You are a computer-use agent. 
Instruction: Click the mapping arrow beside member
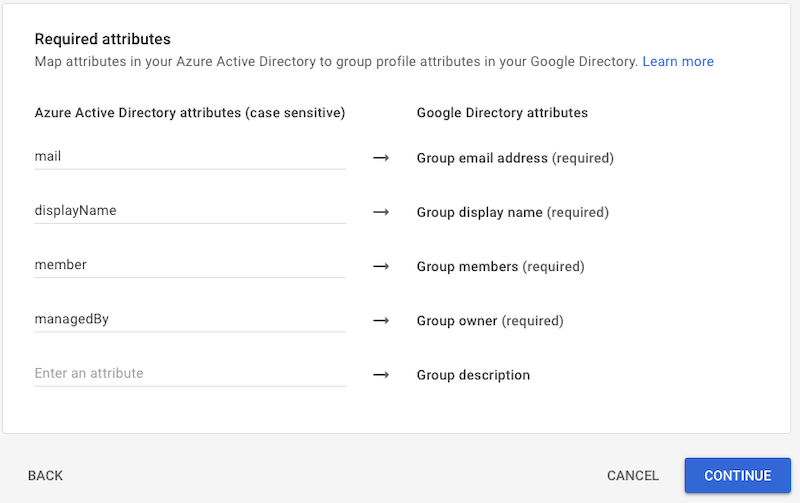pos(380,266)
